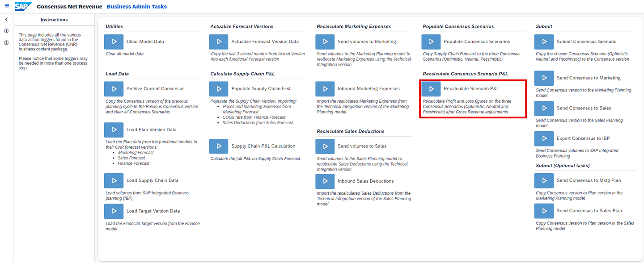Click the Calculate Supply Chain P&L heading
Screen dimensions: 644x263
243,74
